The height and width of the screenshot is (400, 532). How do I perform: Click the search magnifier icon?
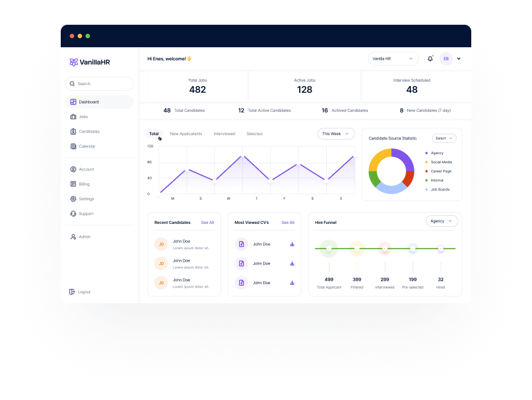tap(72, 83)
